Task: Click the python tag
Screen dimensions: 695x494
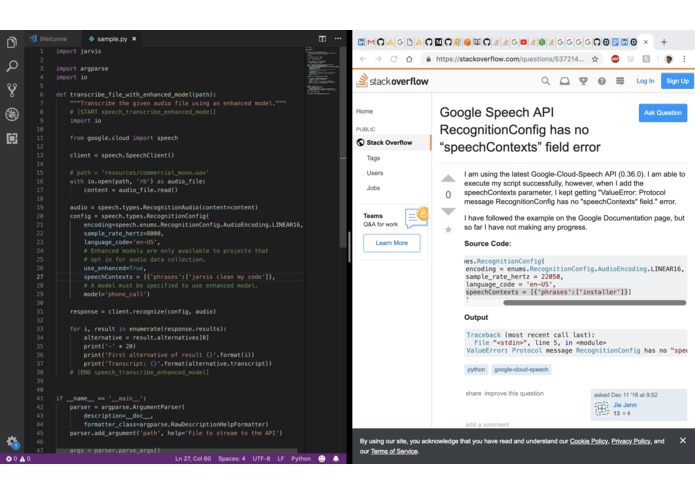Action: click(476, 370)
